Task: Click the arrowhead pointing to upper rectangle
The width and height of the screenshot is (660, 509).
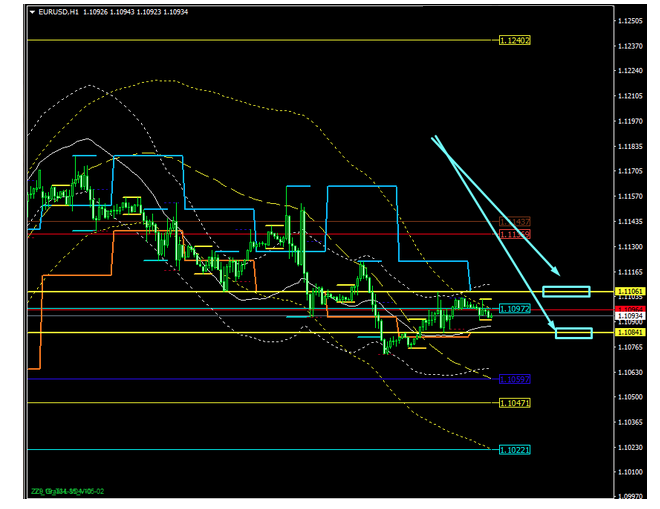Action: pos(554,273)
